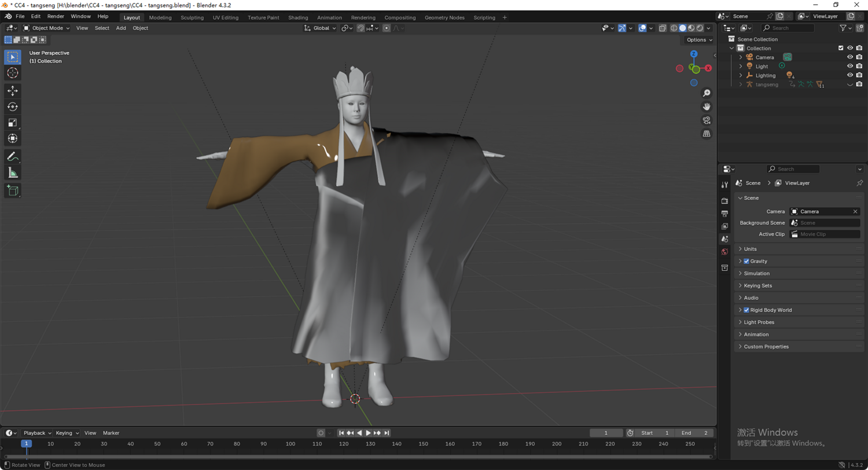Switch to the Geometry Nodes workspace tab
Image resolution: width=868 pixels, height=470 pixels.
444,17
